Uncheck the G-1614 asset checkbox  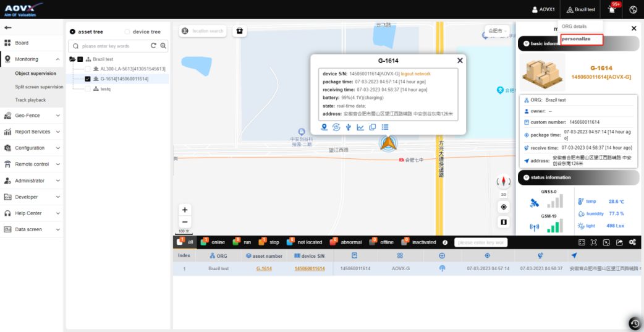coord(88,79)
